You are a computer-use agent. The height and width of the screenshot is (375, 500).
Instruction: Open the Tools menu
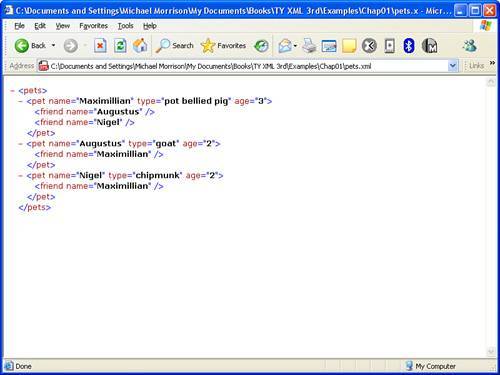coord(125,26)
